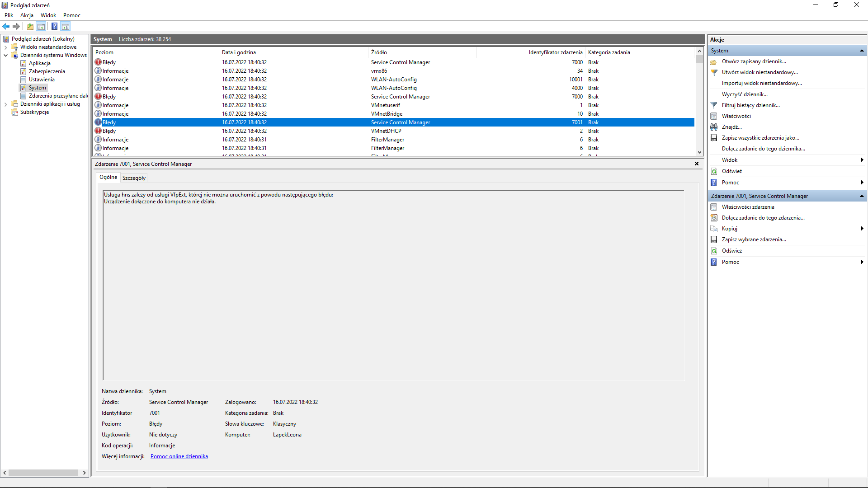Expand Widoki niestandardowe tree node
Image resolution: width=868 pixels, height=488 pixels.
coord(5,47)
